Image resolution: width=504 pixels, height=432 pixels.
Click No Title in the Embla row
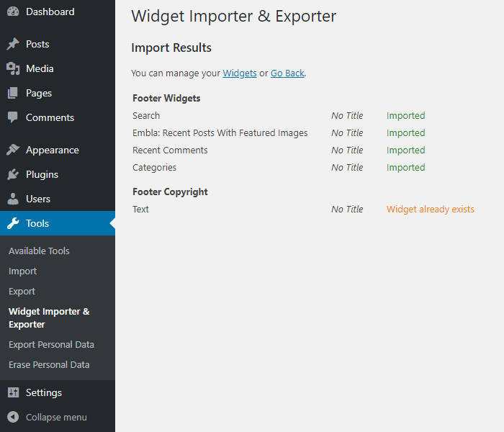347,132
